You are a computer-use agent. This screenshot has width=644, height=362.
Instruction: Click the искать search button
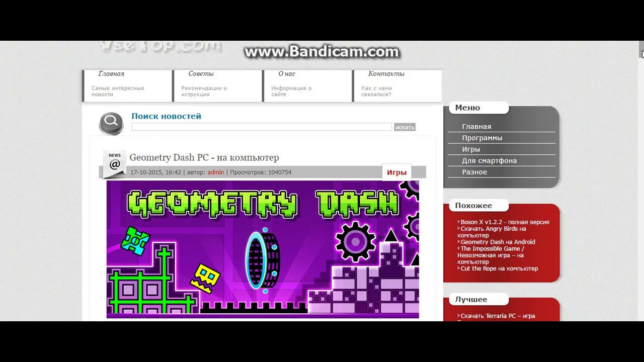(x=405, y=127)
